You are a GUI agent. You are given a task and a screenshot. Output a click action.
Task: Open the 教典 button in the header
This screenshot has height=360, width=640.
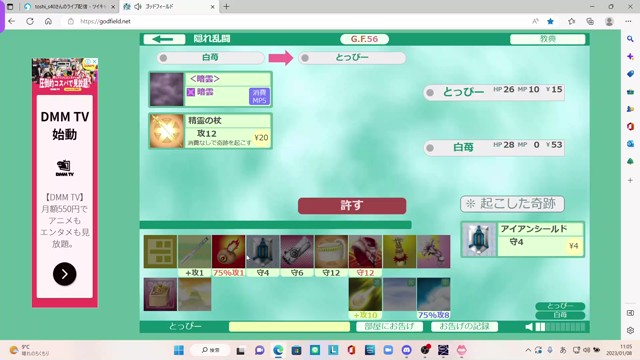click(547, 39)
